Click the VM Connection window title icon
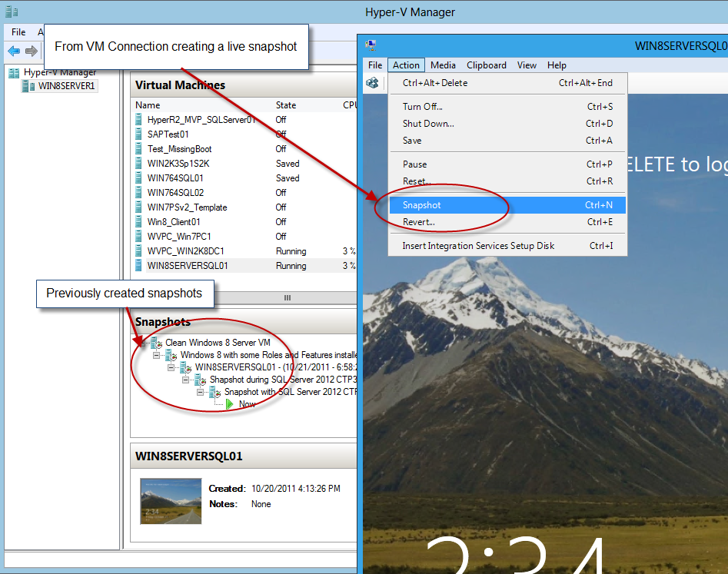 [371, 45]
